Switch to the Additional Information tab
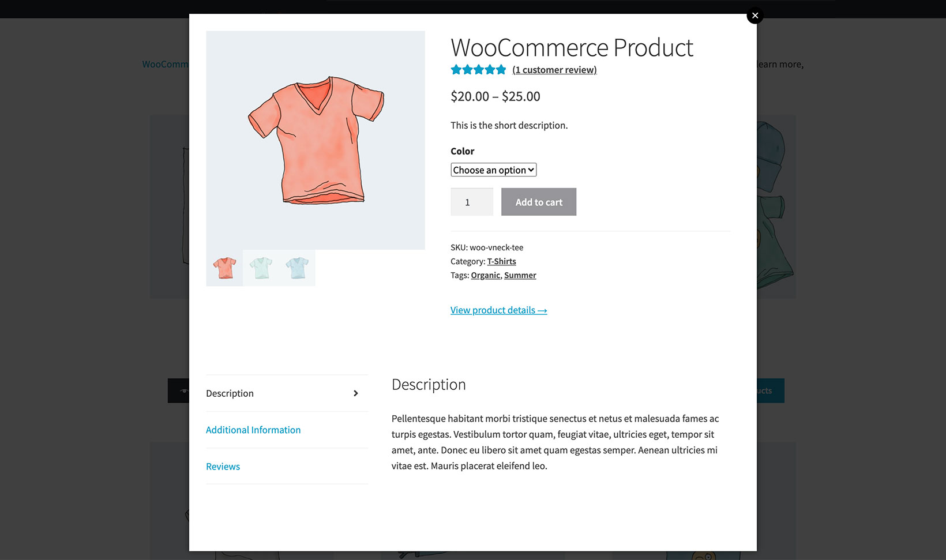The width and height of the screenshot is (946, 560). coord(253,430)
